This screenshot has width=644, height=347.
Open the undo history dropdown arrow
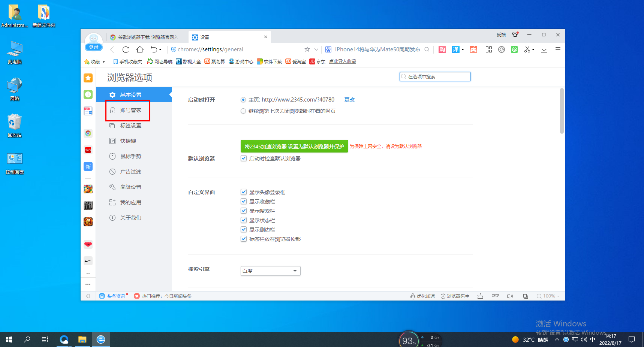pyautogui.click(x=160, y=49)
